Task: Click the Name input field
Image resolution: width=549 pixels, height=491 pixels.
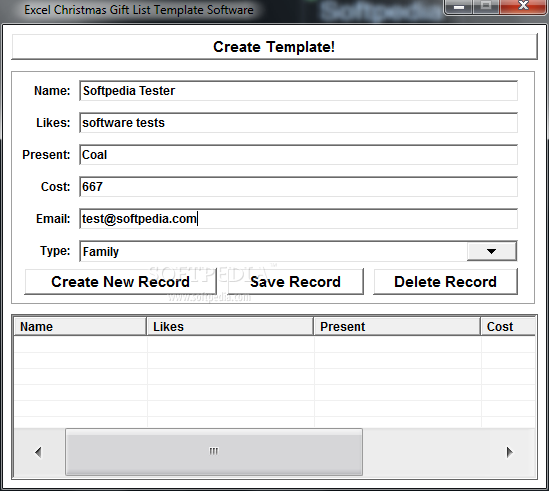Action: tap(298, 91)
